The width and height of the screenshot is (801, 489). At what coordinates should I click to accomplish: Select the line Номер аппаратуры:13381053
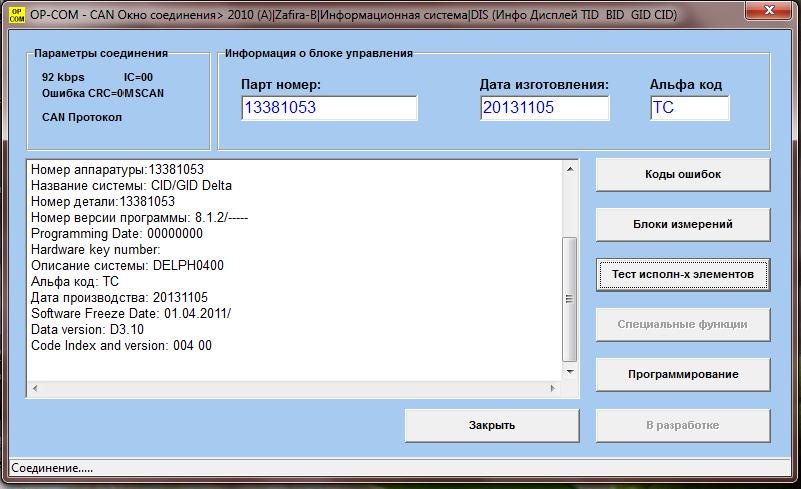(x=117, y=170)
